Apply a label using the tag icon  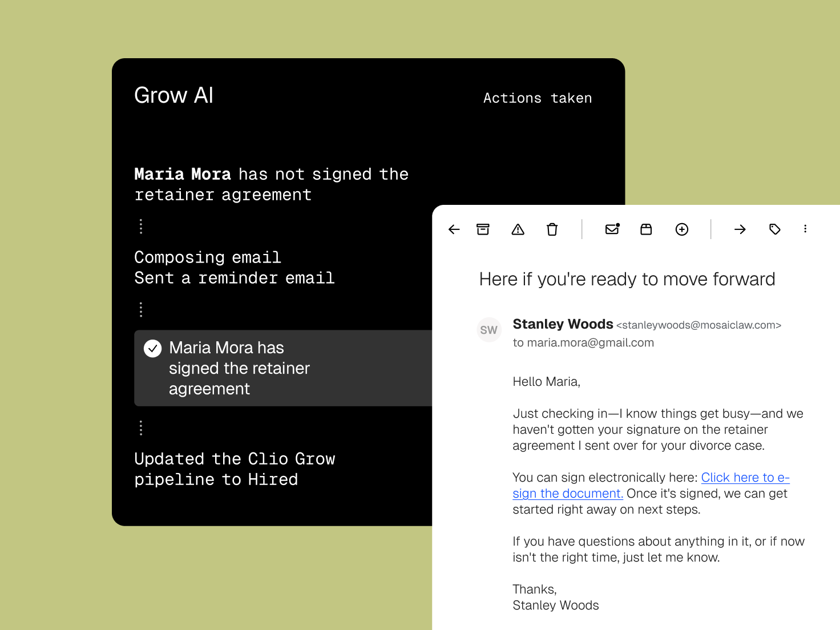pos(775,229)
